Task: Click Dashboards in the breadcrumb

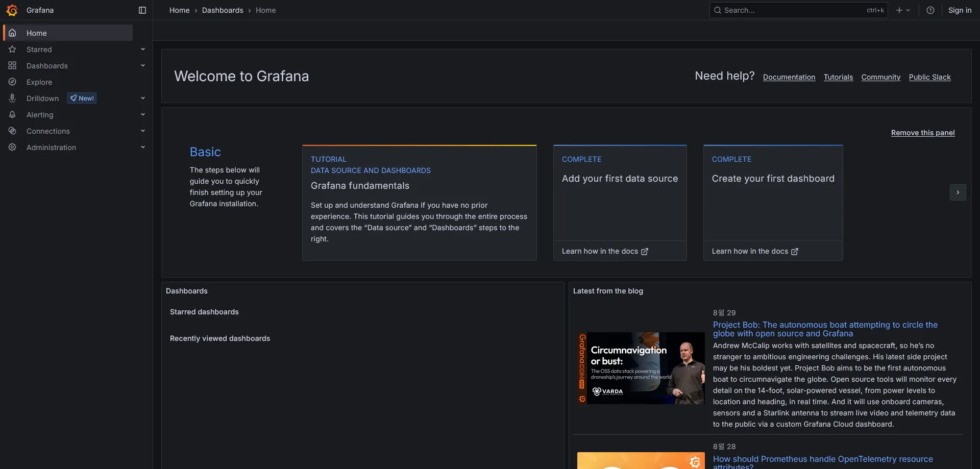Action: coord(223,10)
